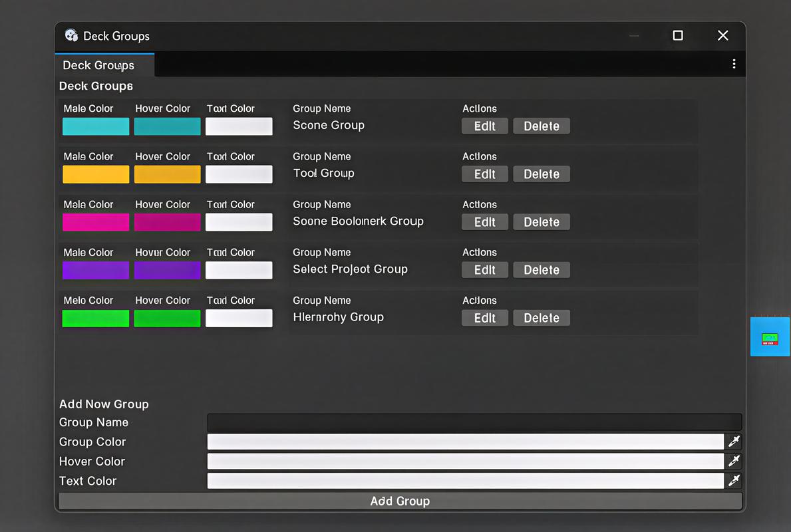This screenshot has height=532, width=791.
Task: Select the pink Main Color swatch
Action: pyautogui.click(x=95, y=221)
